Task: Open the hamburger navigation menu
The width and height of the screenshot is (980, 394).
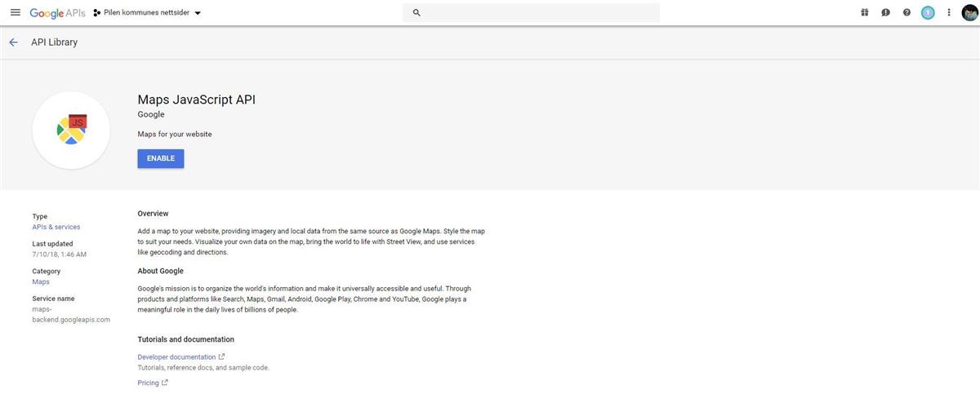Action: coord(15,13)
